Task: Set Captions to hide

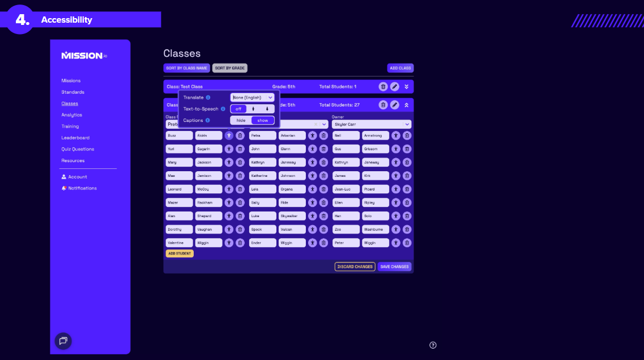Action: pyautogui.click(x=241, y=120)
